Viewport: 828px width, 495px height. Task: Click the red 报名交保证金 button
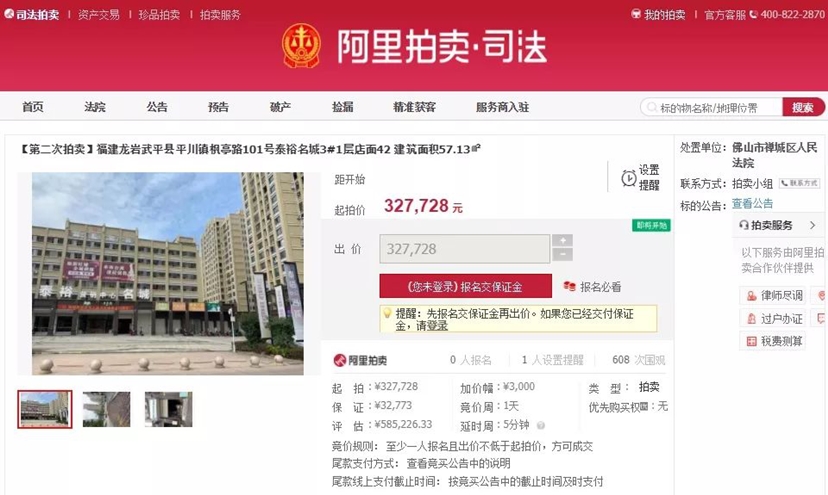pos(465,286)
